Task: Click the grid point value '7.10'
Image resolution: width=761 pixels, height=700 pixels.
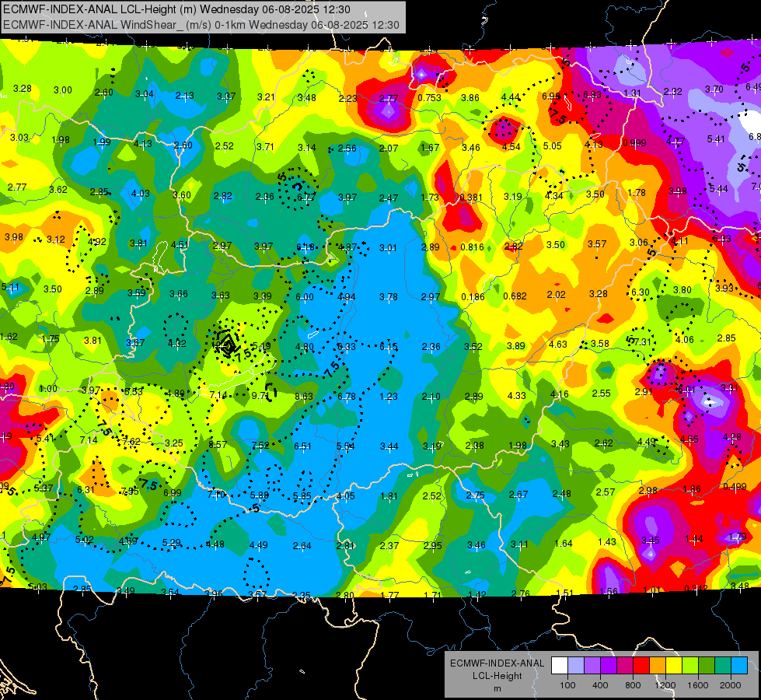Action: [216, 495]
